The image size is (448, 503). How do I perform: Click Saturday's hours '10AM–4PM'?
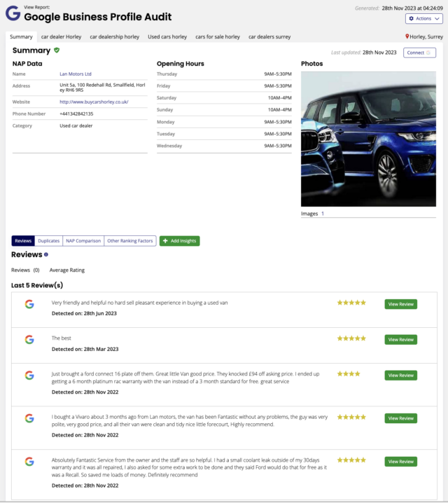coord(280,98)
